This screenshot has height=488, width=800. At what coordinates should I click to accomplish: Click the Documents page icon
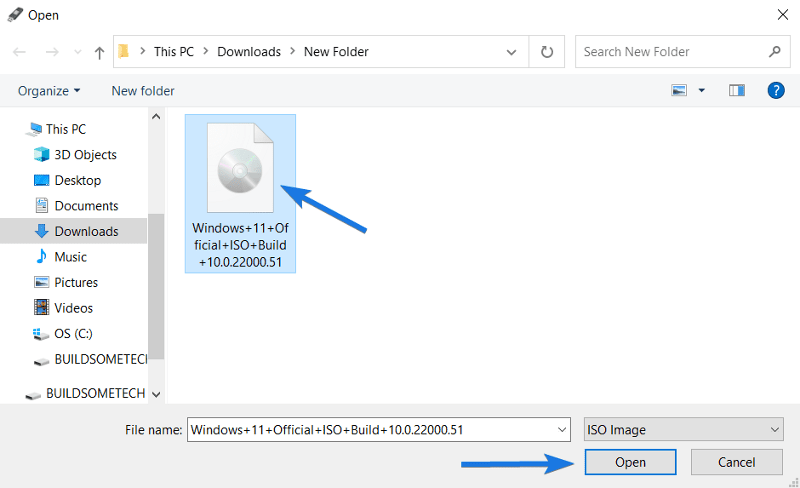(x=41, y=205)
